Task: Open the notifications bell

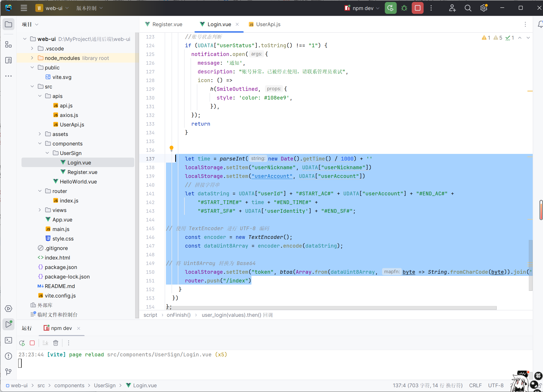Action: [540, 25]
